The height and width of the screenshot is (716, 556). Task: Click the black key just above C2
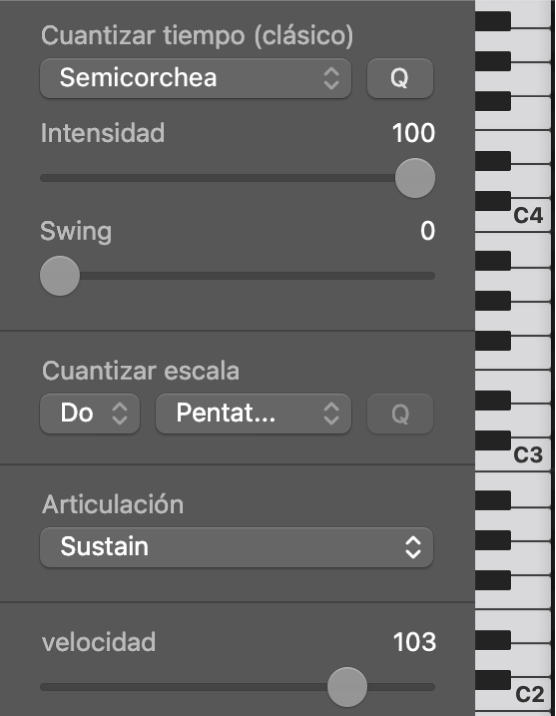[493, 679]
